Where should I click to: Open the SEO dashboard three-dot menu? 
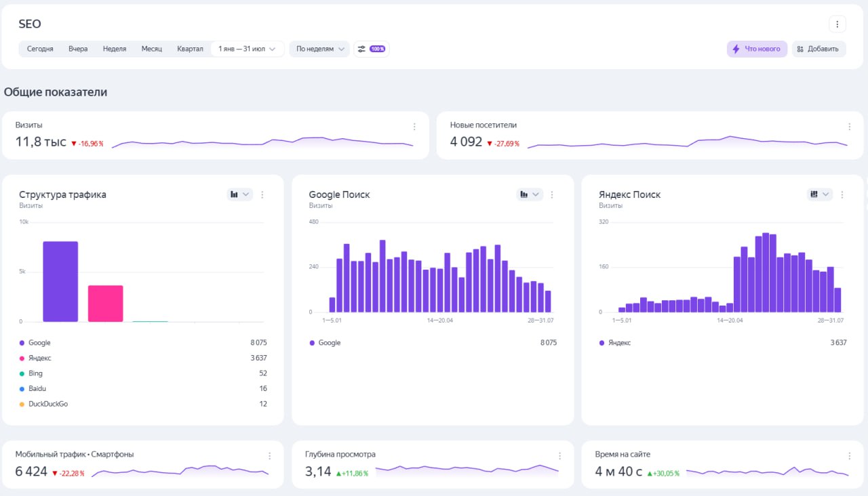coord(837,24)
